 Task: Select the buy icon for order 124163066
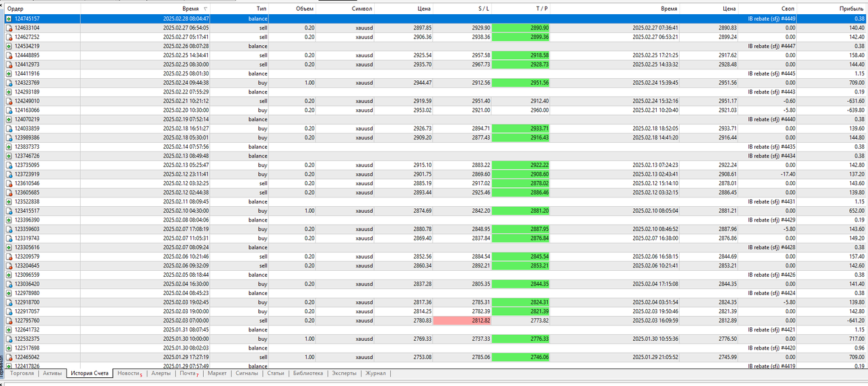coord(9,110)
